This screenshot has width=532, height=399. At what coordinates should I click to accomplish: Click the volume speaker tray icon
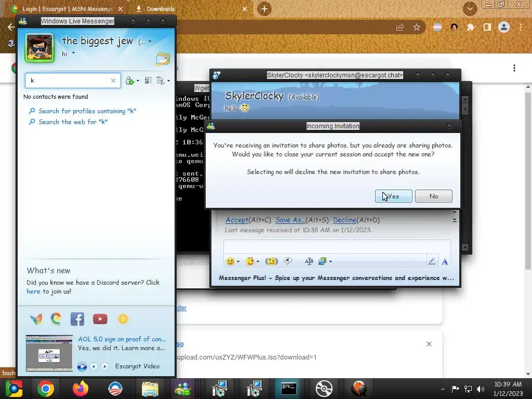[481, 389]
